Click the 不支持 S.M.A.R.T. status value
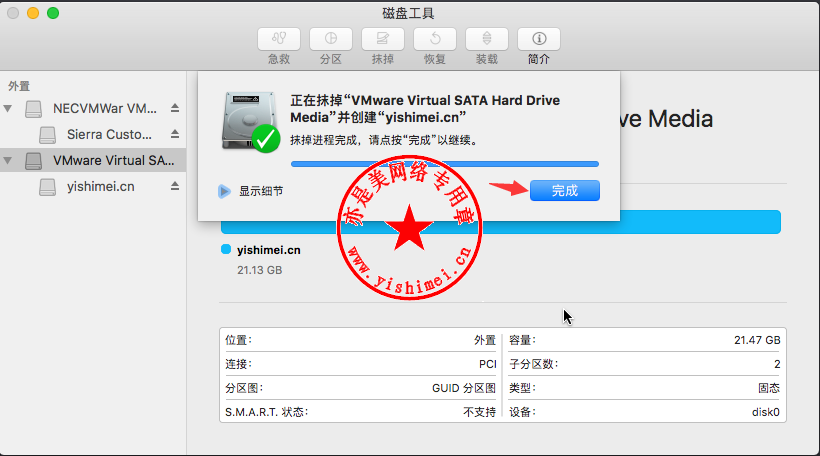The width and height of the screenshot is (820, 456). click(x=480, y=412)
